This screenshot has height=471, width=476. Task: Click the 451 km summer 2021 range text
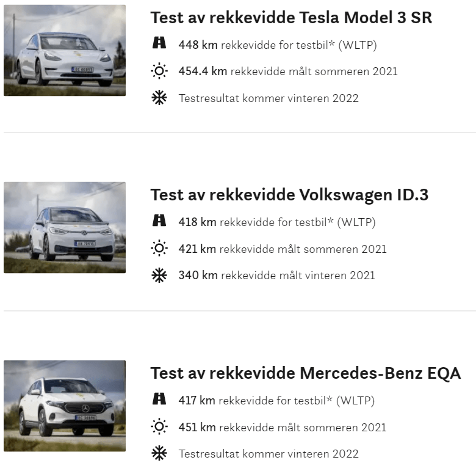282,427
